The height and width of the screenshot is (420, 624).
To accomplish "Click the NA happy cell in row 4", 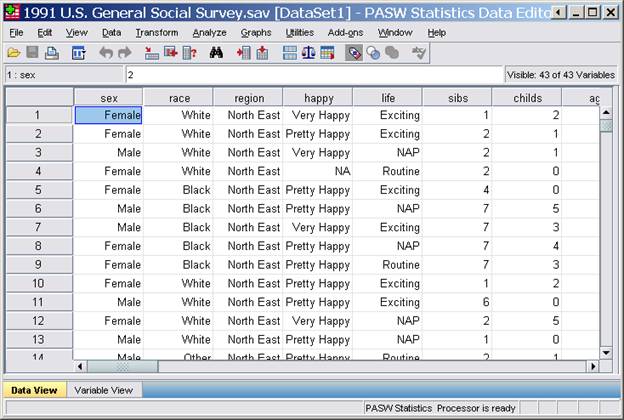I will (x=318, y=171).
